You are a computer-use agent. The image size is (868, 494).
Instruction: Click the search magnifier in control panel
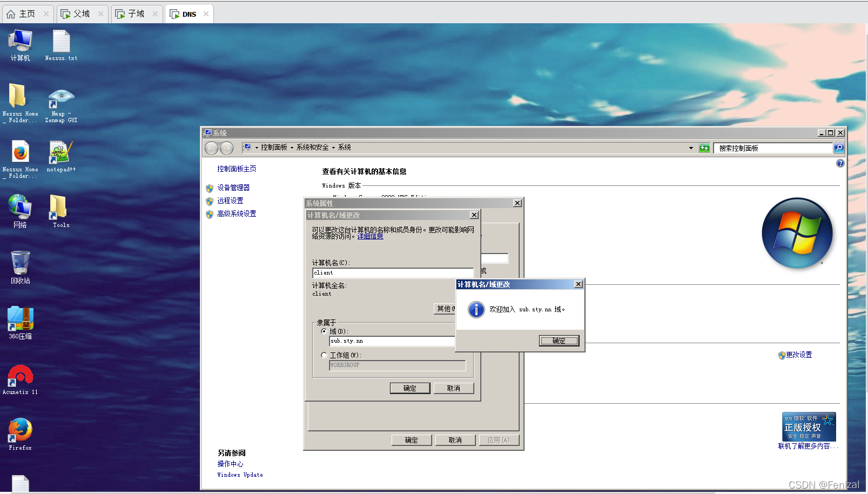point(838,148)
